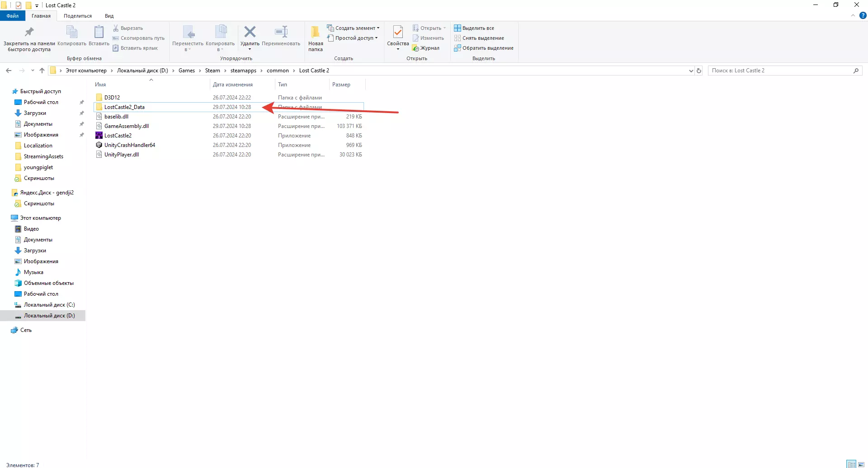This screenshot has width=868, height=468.
Task: Pin folder to Quick Access panel
Action: point(29,38)
